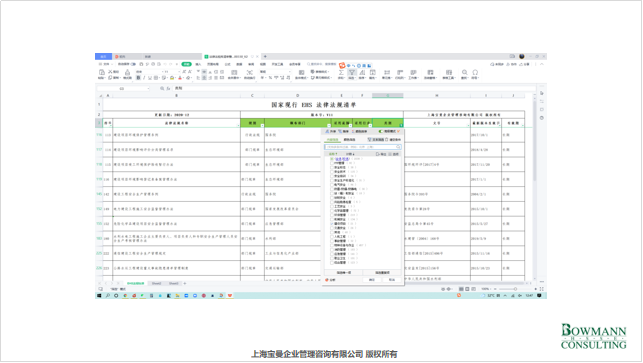643x363 pixels.
Task: Check the 职业卫生 filter checkbox
Action: coord(332,258)
